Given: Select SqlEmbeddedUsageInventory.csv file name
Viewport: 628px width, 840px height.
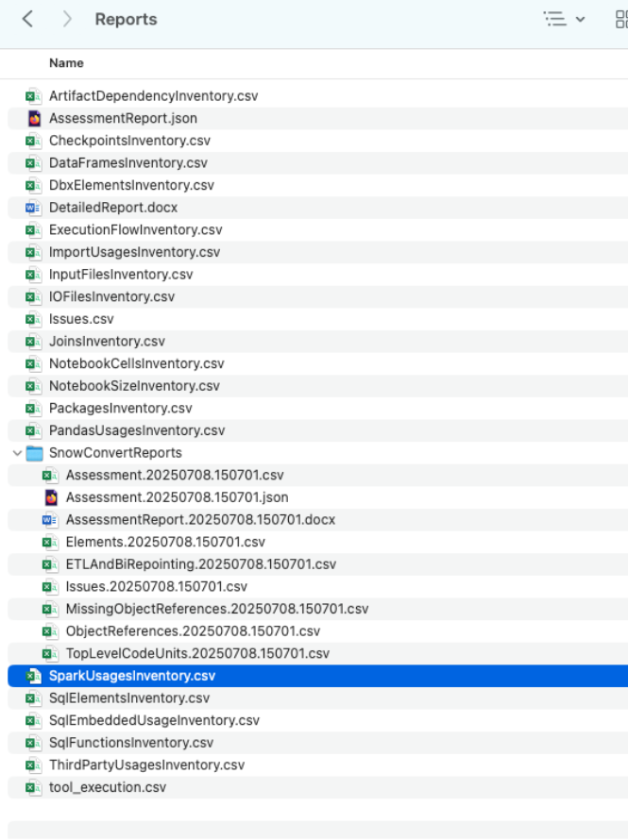Looking at the screenshot, I should (x=154, y=721).
